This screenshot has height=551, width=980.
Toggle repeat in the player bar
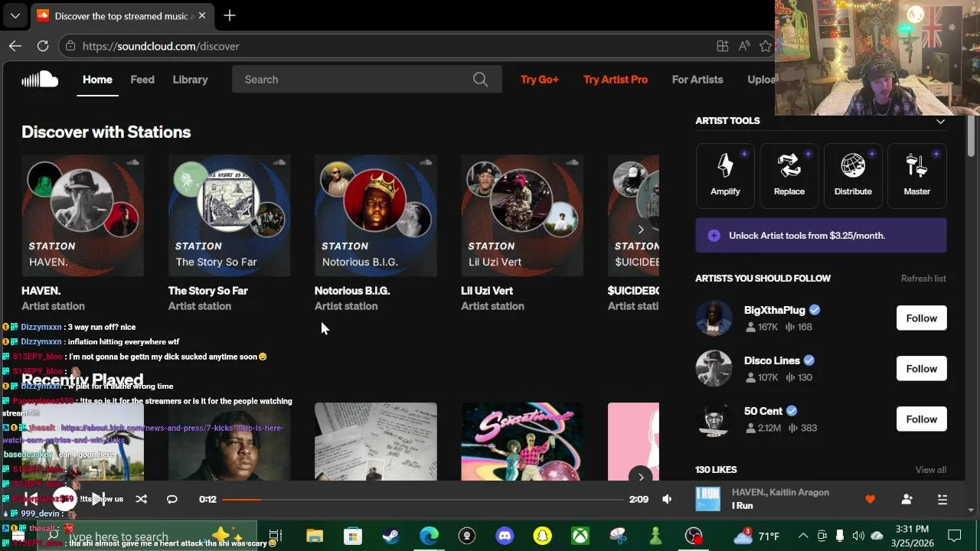(171, 499)
